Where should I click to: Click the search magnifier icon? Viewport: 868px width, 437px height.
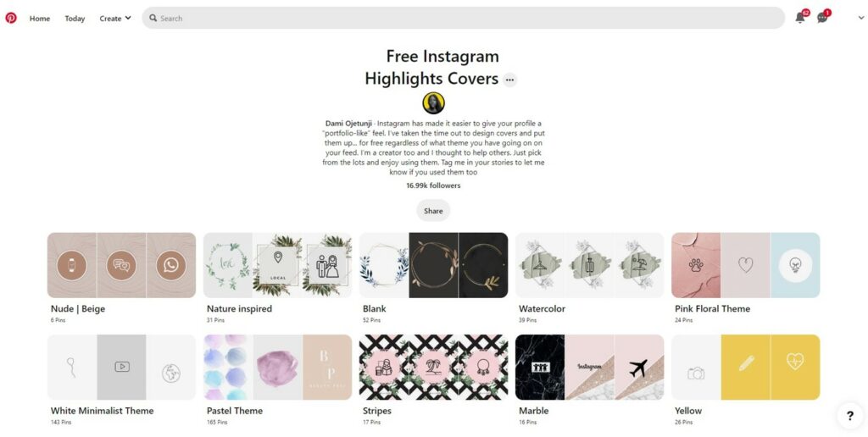pos(153,18)
